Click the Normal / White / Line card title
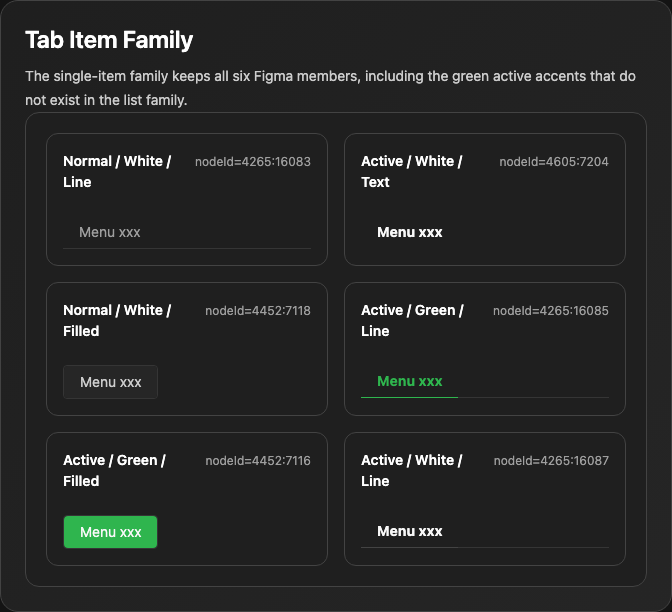Screen dimensions: 672x612 117,171
